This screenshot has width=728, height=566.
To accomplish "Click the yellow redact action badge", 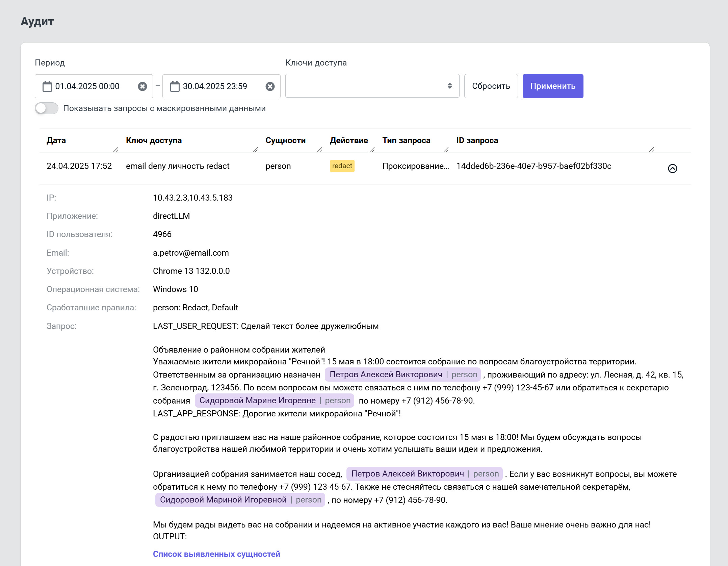I will click(342, 166).
